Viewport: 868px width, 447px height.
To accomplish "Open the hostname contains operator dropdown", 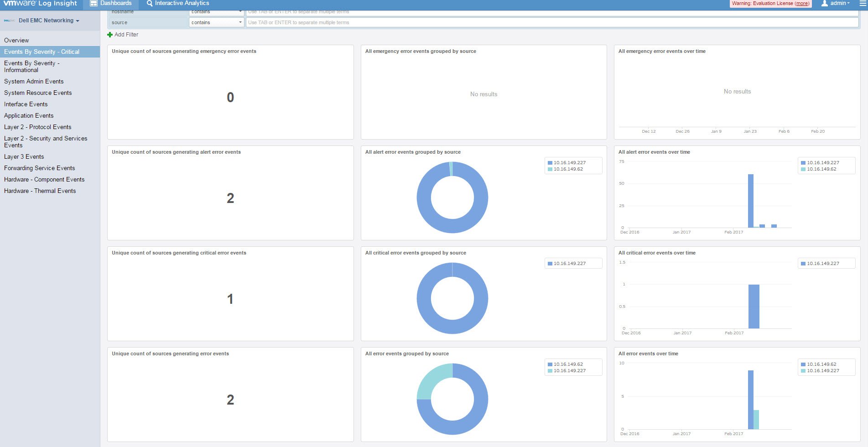I will point(215,11).
